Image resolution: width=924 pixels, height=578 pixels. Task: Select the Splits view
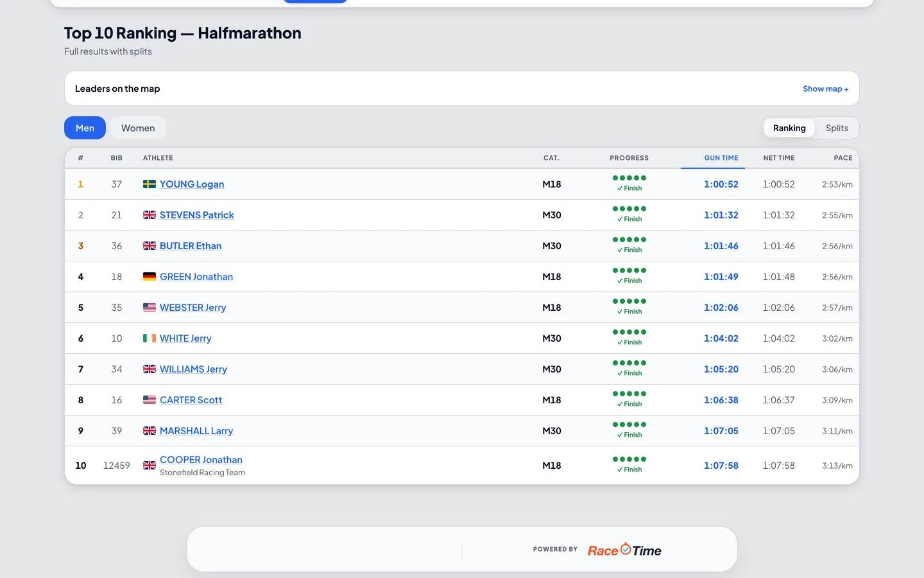[837, 128]
